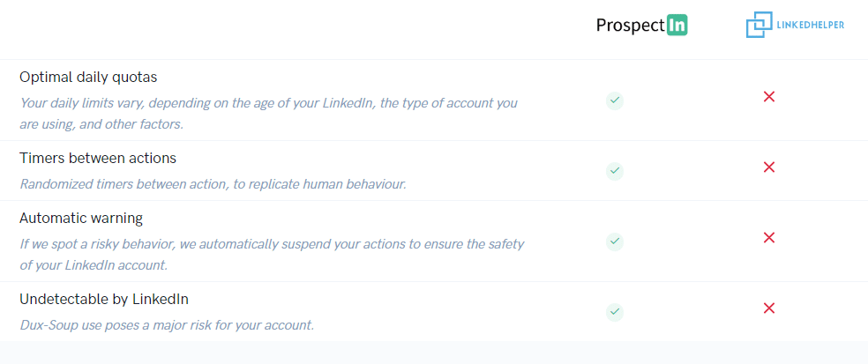
Task: Click the ProspectIn logo header
Action: [641, 26]
